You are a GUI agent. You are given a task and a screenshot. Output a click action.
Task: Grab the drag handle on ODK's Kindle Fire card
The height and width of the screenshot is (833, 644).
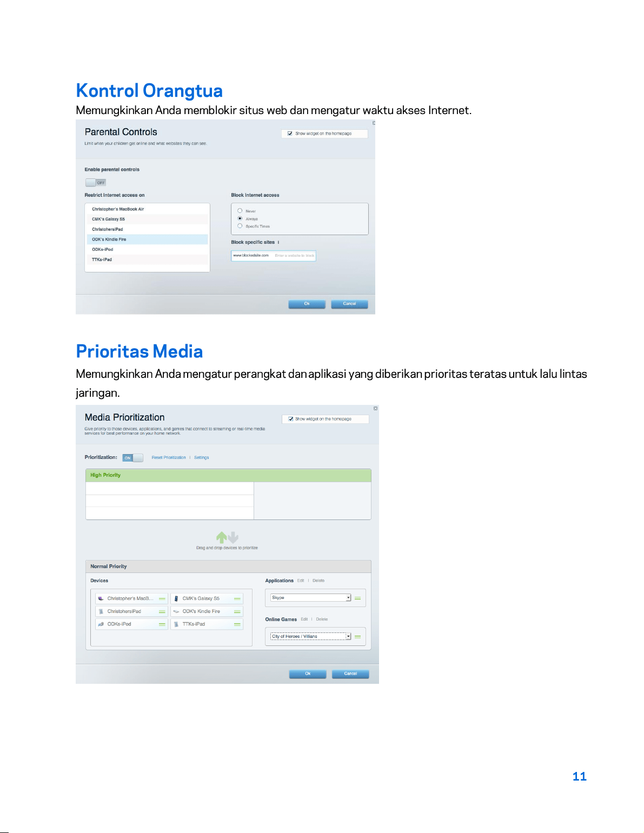pyautogui.click(x=237, y=611)
